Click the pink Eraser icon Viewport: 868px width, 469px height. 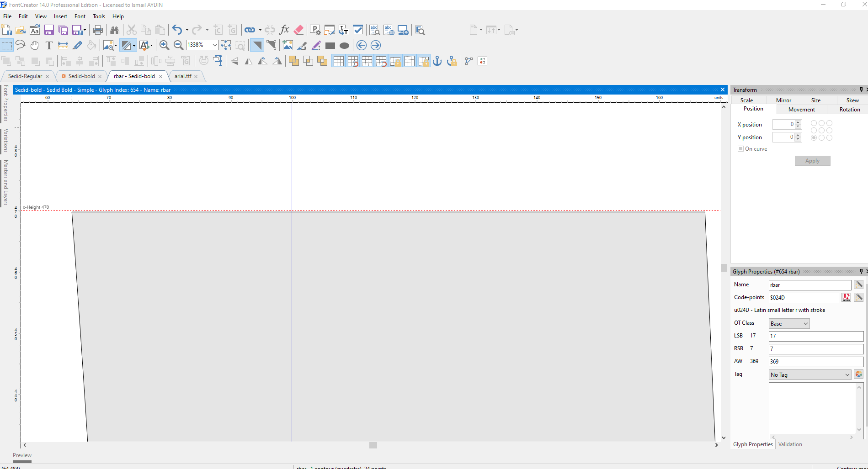point(298,30)
